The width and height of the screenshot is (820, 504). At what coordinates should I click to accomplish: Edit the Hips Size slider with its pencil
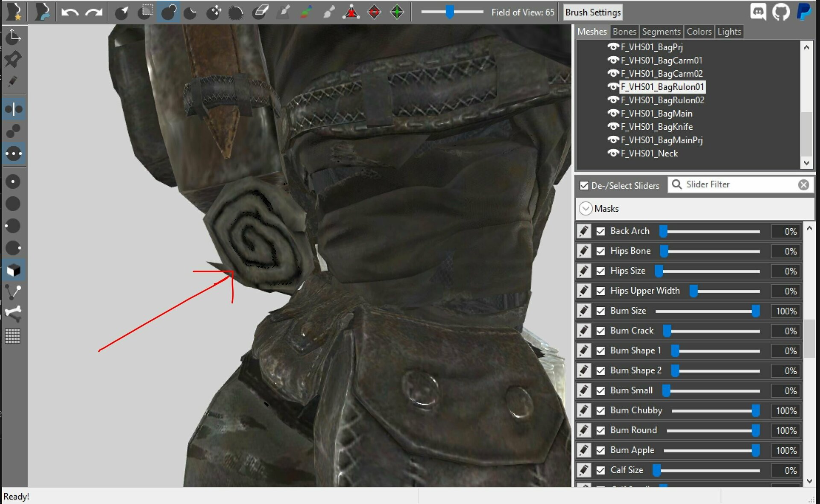tap(584, 271)
